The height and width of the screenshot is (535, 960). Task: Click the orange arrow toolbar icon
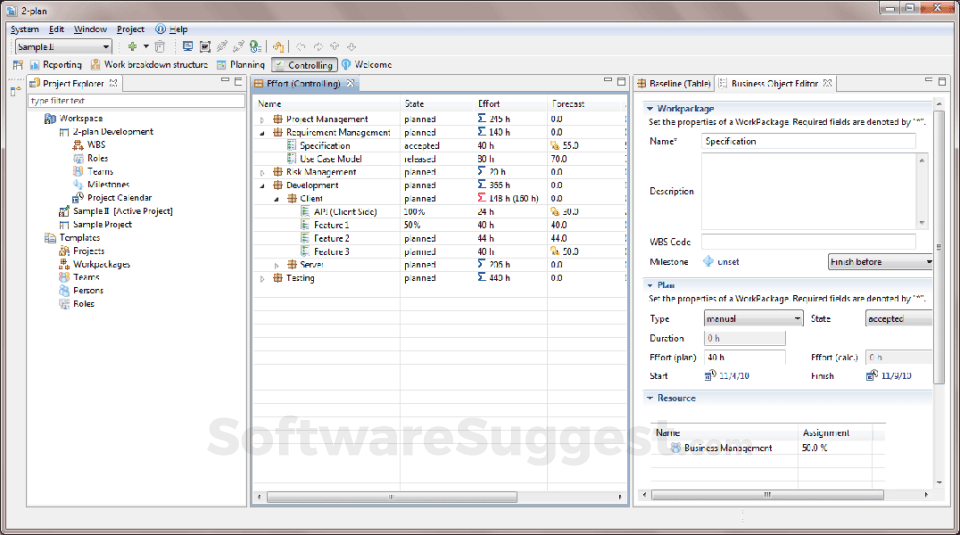pyautogui.click(x=279, y=47)
